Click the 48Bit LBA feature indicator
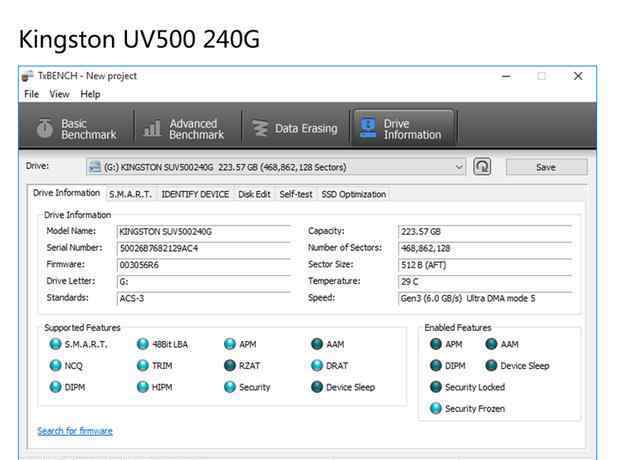The image size is (640, 460). point(142,344)
